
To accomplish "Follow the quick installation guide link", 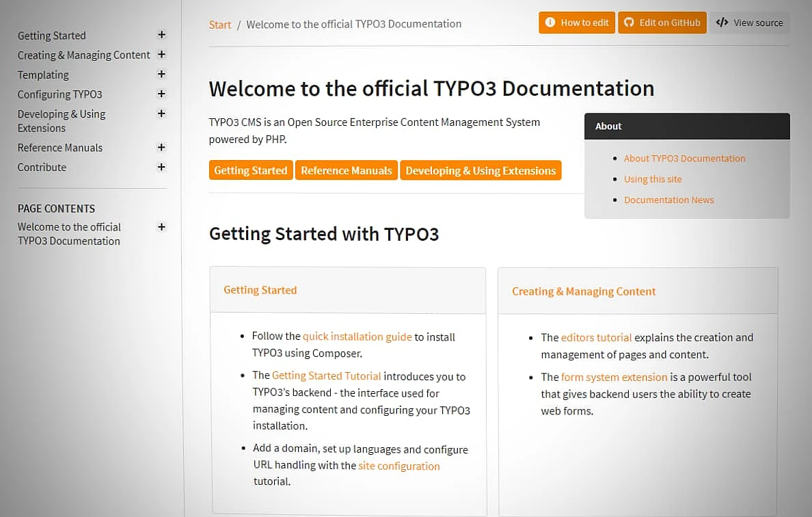I will (x=357, y=336).
